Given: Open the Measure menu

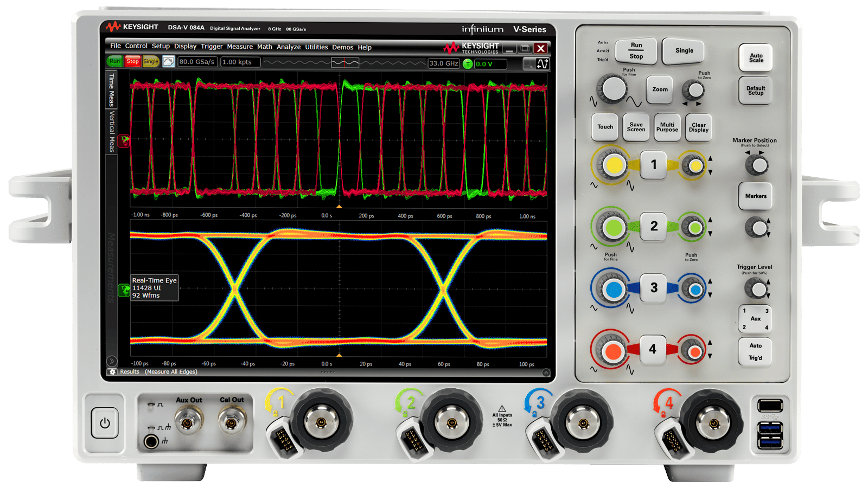Looking at the screenshot, I should coord(240,47).
